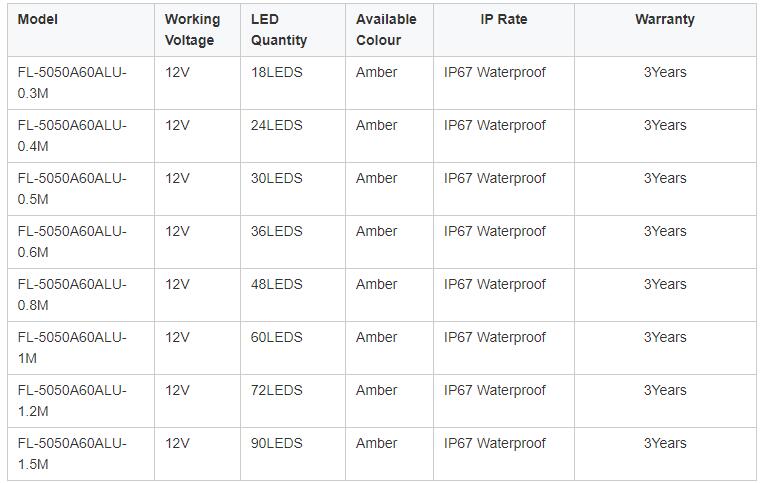The width and height of the screenshot is (764, 483).
Task: Click the 12V cell in the 24LEDS row
Action: [x=177, y=125]
